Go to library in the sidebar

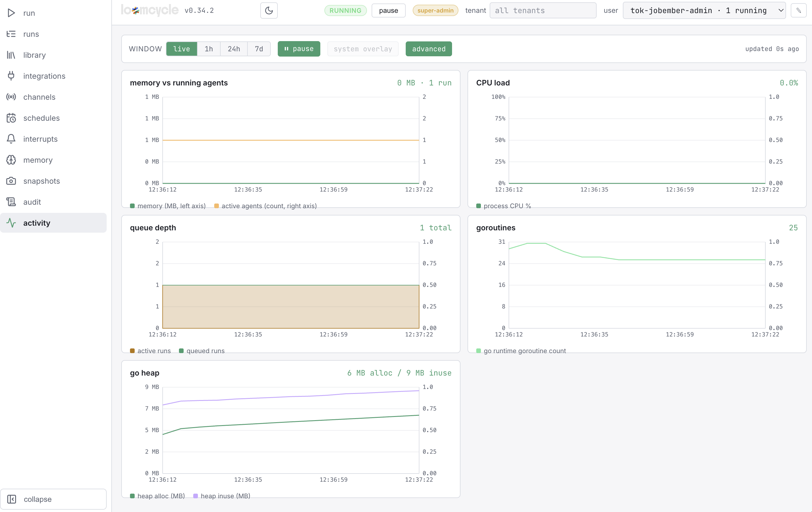(x=53, y=55)
